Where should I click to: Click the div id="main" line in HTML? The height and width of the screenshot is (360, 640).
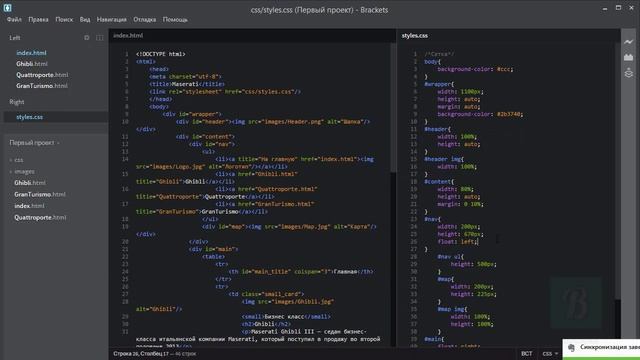point(213,249)
